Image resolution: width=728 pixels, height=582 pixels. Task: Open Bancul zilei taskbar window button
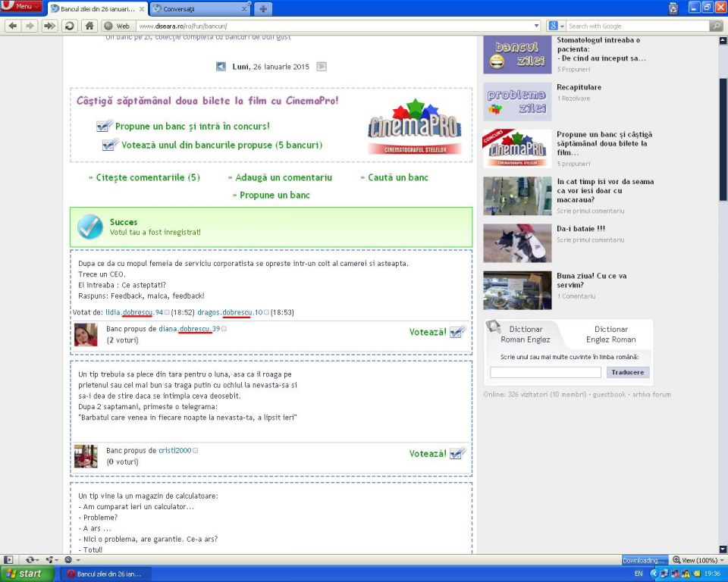[x=106, y=574]
